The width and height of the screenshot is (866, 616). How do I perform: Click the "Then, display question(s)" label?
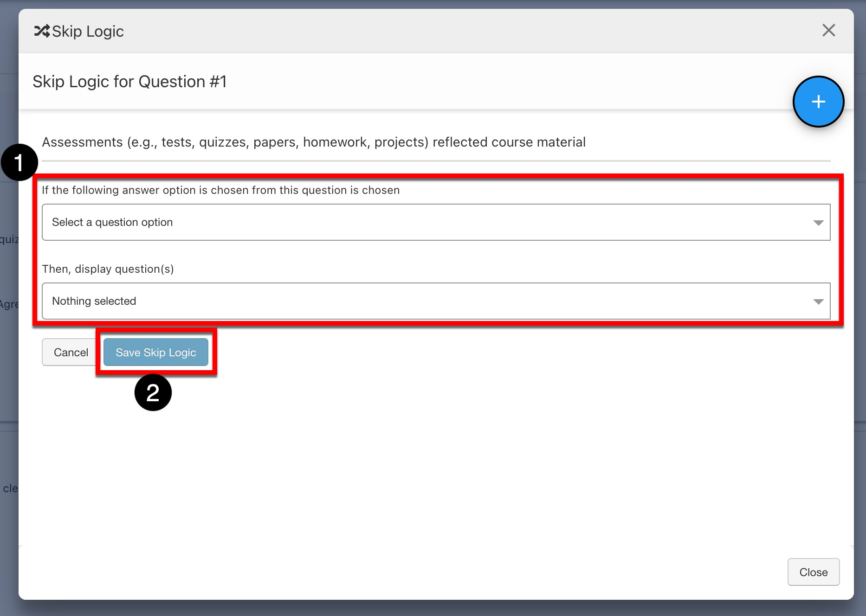(x=108, y=269)
